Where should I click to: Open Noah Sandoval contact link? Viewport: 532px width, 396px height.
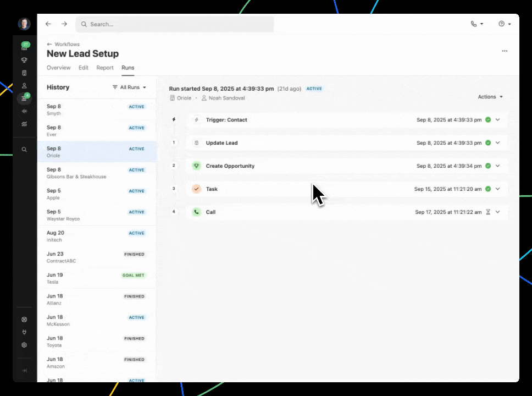(223, 98)
